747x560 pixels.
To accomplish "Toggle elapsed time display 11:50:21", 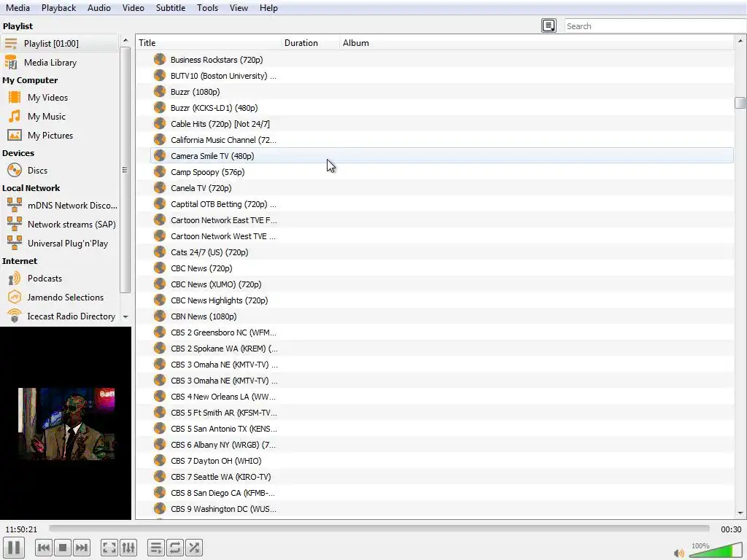I will [21, 529].
